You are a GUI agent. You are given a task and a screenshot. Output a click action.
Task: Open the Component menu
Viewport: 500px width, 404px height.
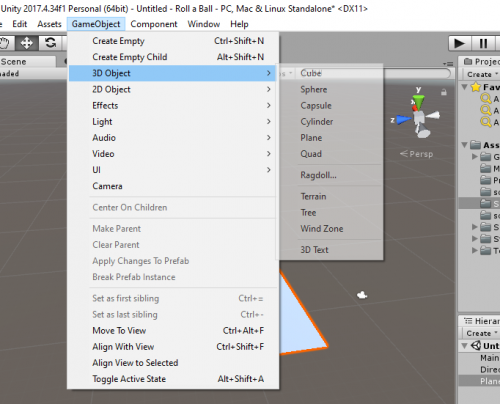coord(154,24)
